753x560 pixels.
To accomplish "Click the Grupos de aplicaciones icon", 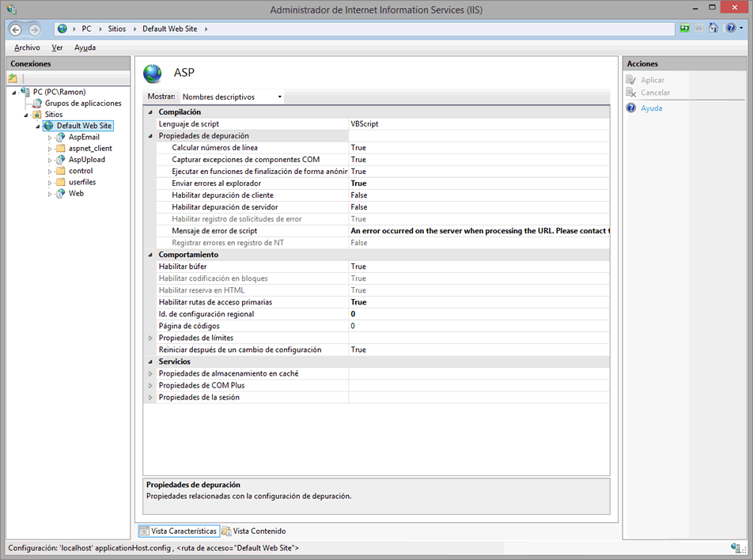I will (37, 104).
